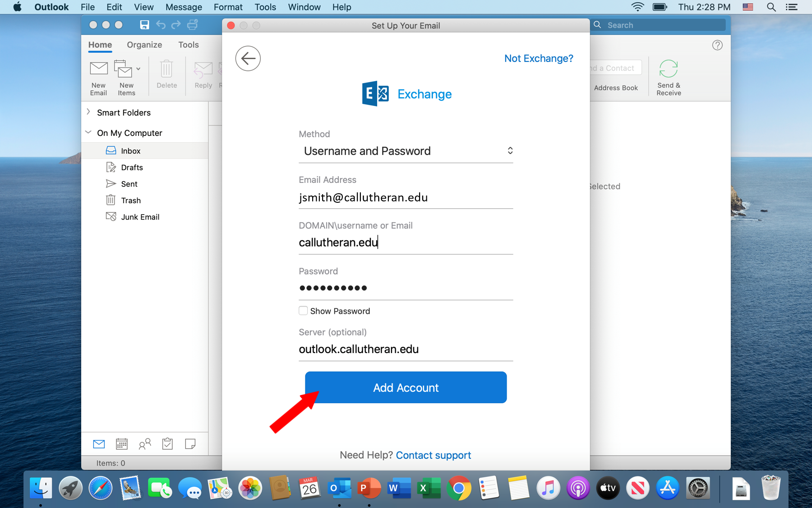Click the Exchange logo icon
This screenshot has width=812, height=508.
375,93
